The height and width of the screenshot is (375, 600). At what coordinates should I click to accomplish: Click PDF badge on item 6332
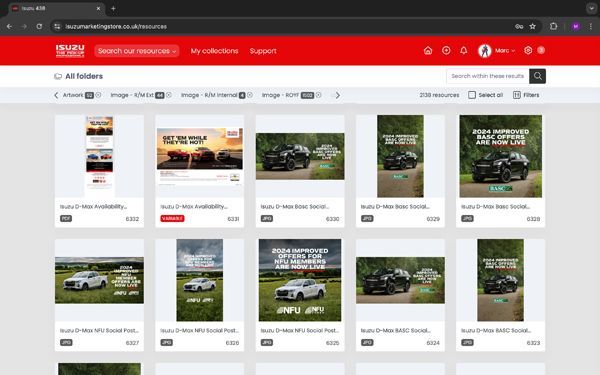coord(66,218)
